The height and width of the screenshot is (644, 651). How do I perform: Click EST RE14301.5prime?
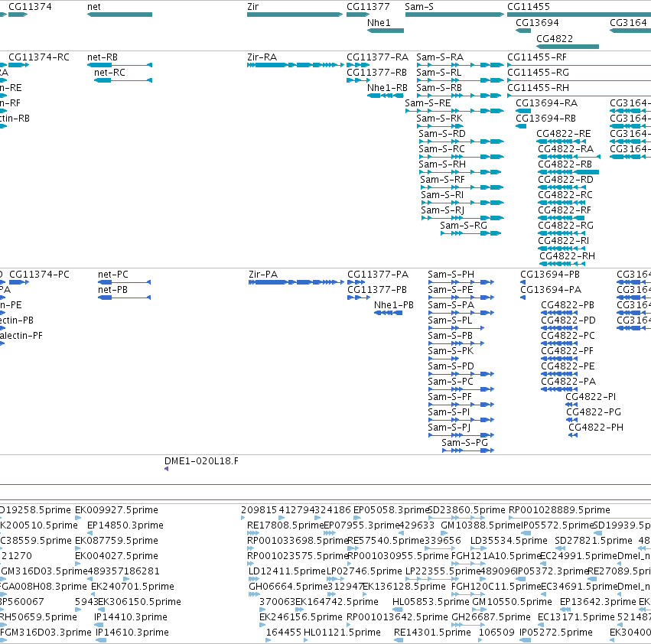point(399,640)
